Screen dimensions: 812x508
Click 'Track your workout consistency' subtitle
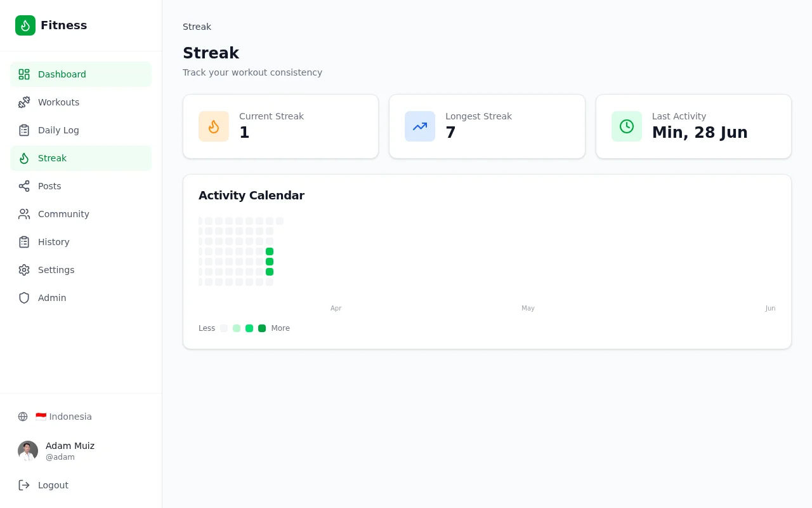[252, 72]
